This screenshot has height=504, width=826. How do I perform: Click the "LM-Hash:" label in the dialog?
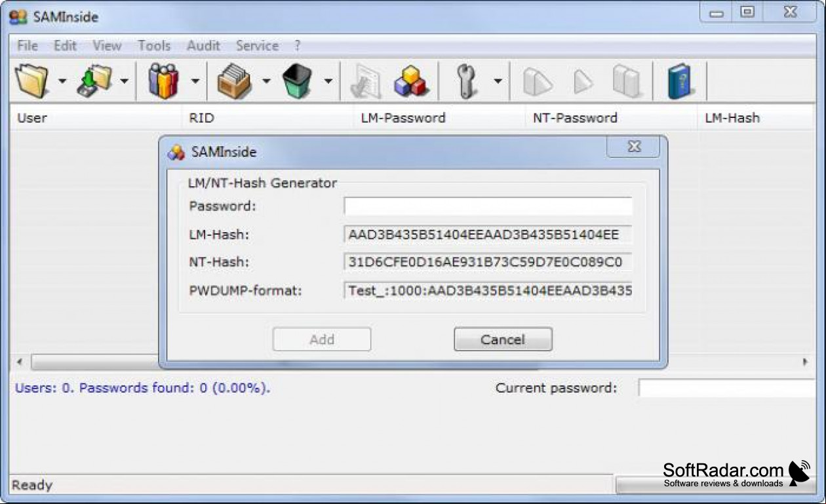219,235
